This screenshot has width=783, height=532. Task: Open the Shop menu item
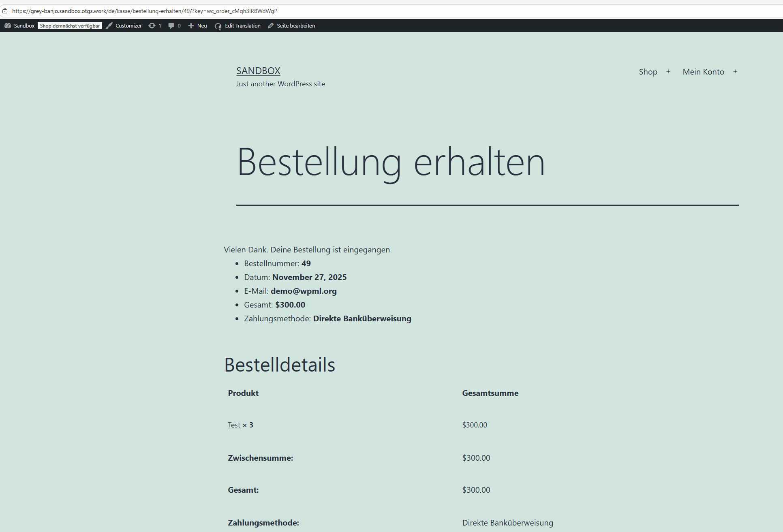pos(648,72)
